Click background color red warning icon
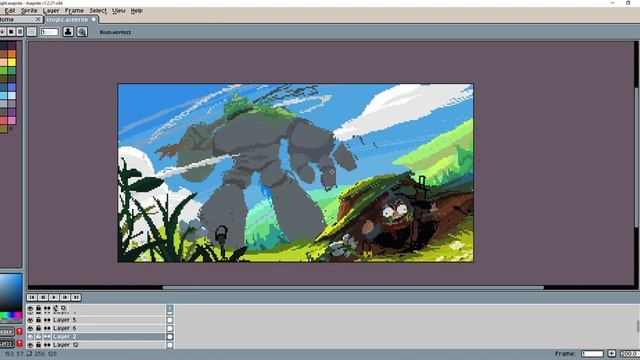The height and width of the screenshot is (360, 640). pos(19,344)
